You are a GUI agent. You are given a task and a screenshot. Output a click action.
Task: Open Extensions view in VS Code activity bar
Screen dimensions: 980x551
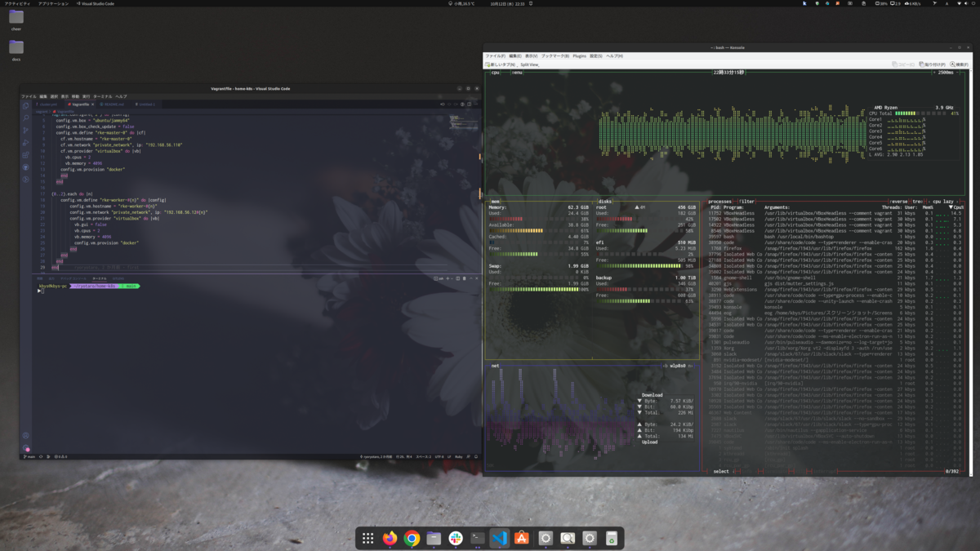25,154
